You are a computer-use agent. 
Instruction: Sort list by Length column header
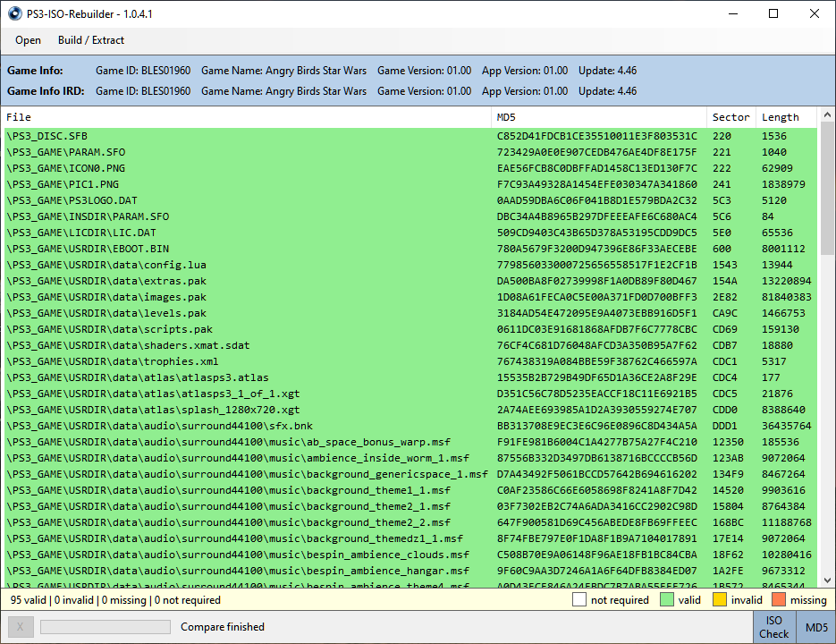click(784, 117)
